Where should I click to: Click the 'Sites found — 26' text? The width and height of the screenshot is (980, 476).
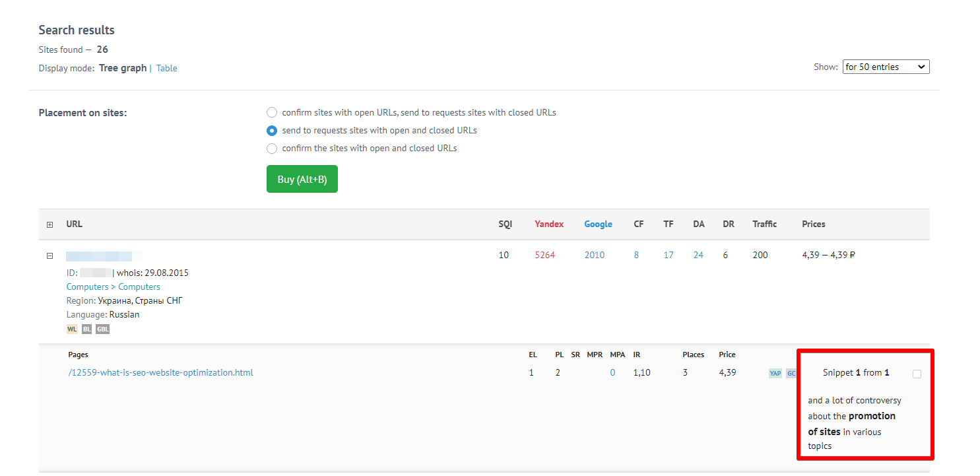73,50
